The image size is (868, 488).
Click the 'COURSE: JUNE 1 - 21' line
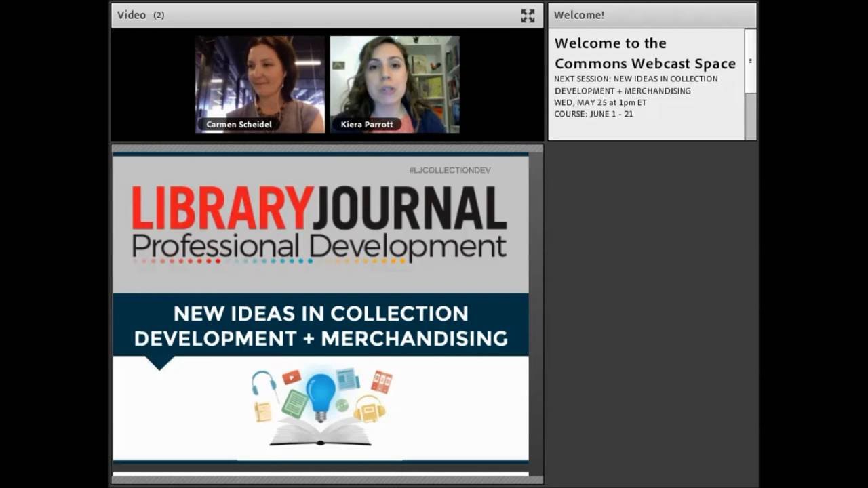[x=593, y=114]
